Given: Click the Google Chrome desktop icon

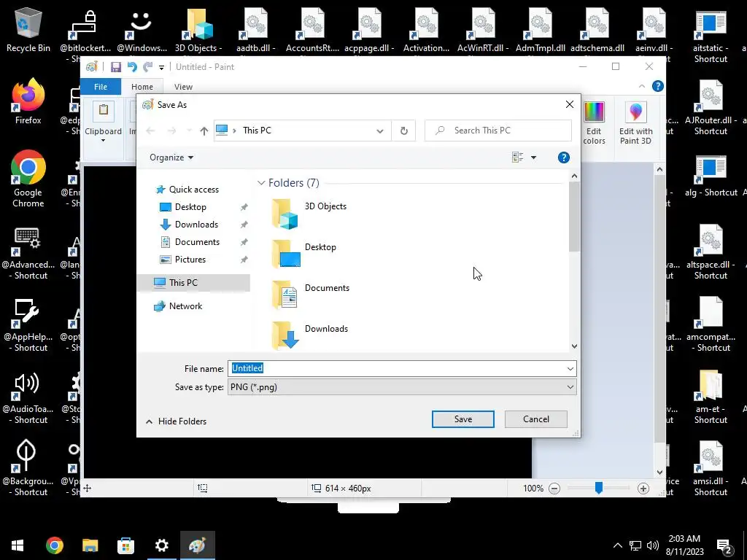Looking at the screenshot, I should (x=28, y=179).
